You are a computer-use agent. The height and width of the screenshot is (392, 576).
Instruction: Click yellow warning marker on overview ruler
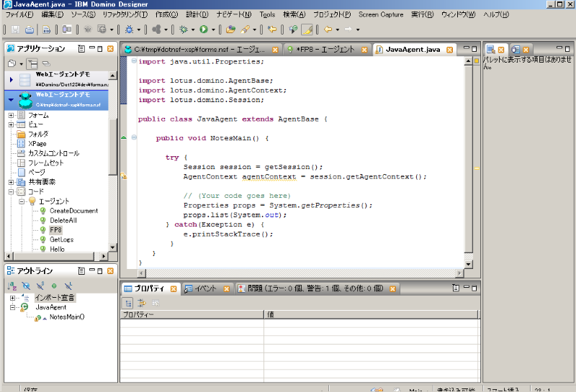point(477,168)
